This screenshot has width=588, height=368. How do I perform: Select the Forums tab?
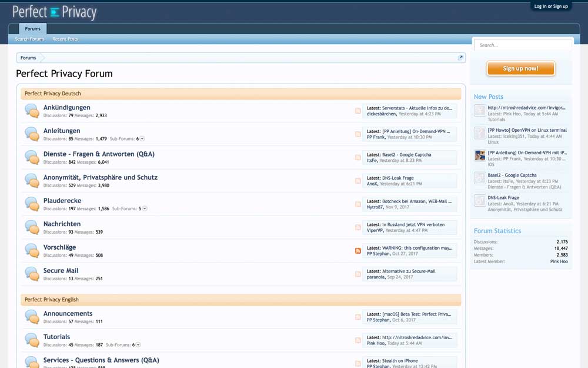coord(32,28)
